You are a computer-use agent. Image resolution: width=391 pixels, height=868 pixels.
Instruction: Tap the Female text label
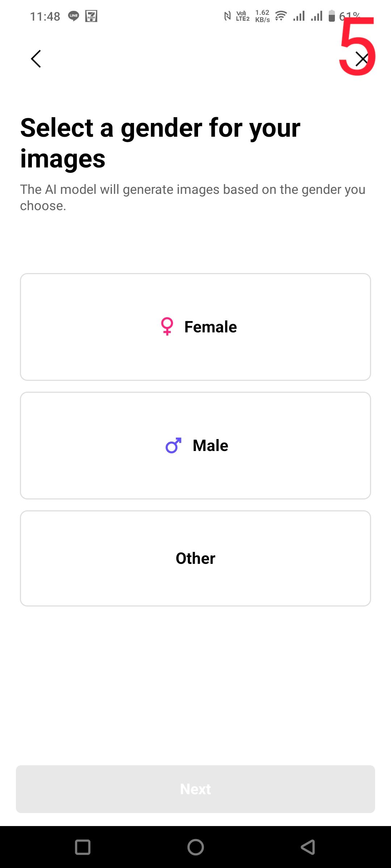(210, 327)
